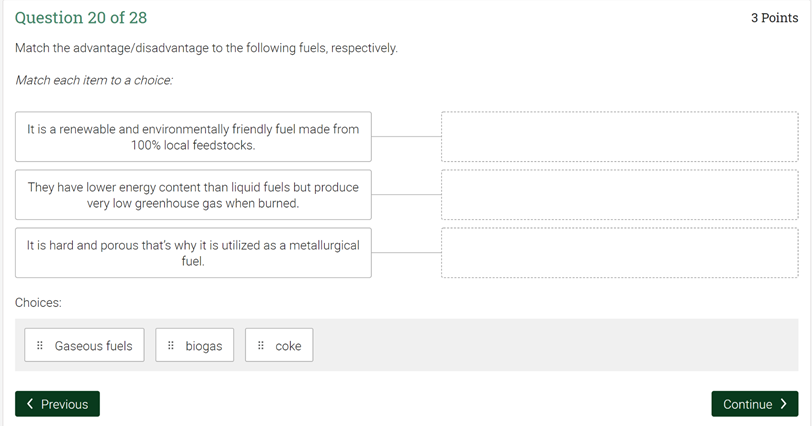Go back with the Previous button
The width and height of the screenshot is (812, 426).
point(57,404)
